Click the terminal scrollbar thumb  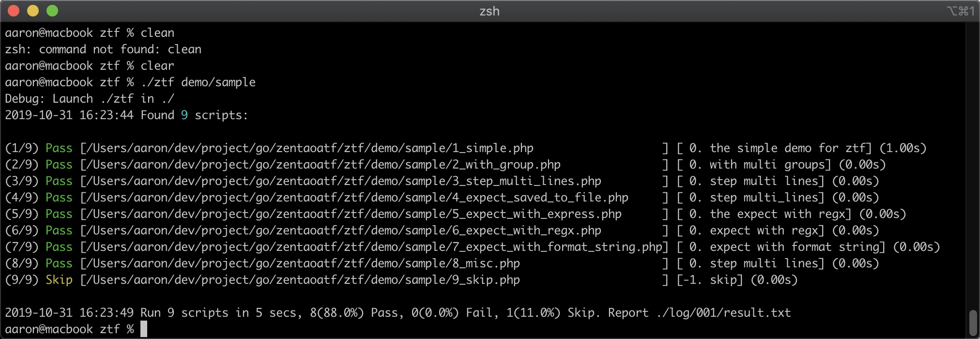[x=973, y=322]
